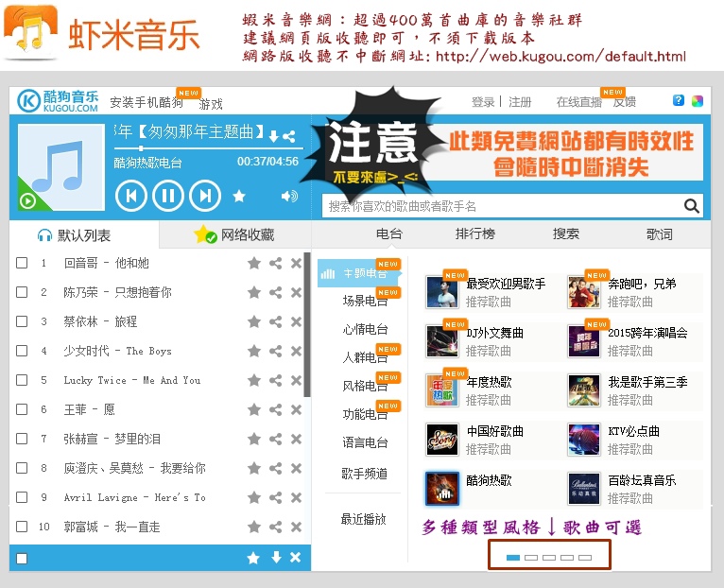
Task: Click the Kugou music logo
Action: pyautogui.click(x=58, y=101)
